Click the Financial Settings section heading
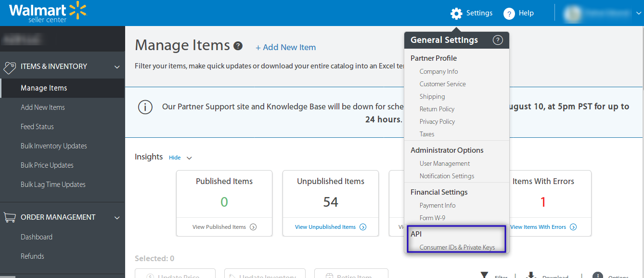The image size is (644, 278). [x=439, y=192]
